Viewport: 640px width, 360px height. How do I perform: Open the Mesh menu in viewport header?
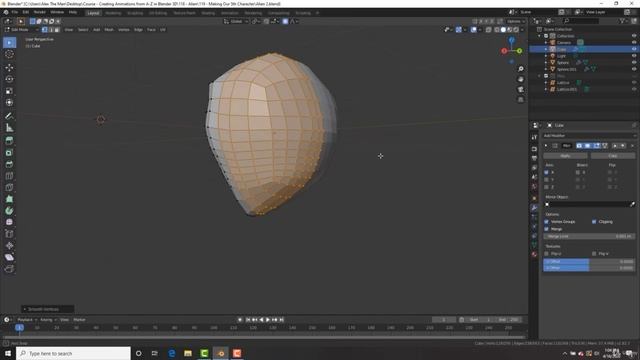[109, 30]
